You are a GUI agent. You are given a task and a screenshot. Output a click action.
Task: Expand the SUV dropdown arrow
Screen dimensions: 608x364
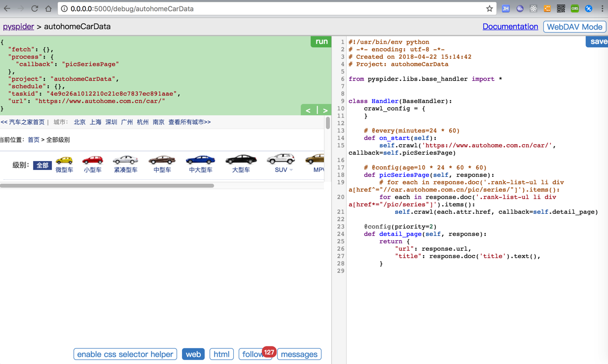point(291,170)
